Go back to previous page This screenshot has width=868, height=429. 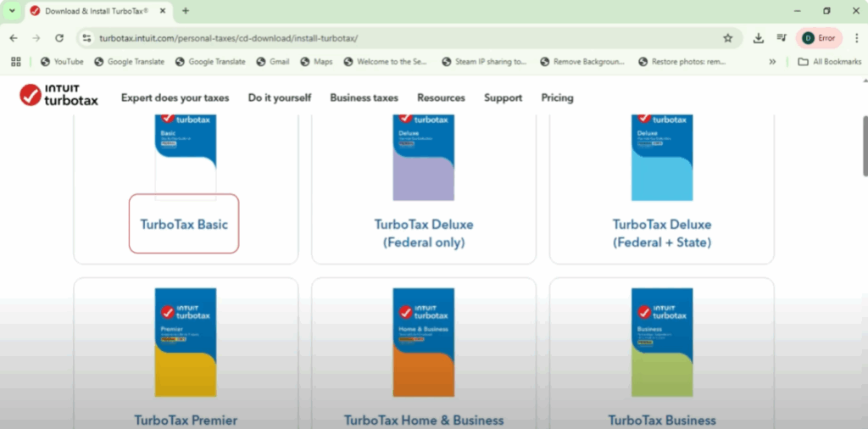tap(14, 38)
